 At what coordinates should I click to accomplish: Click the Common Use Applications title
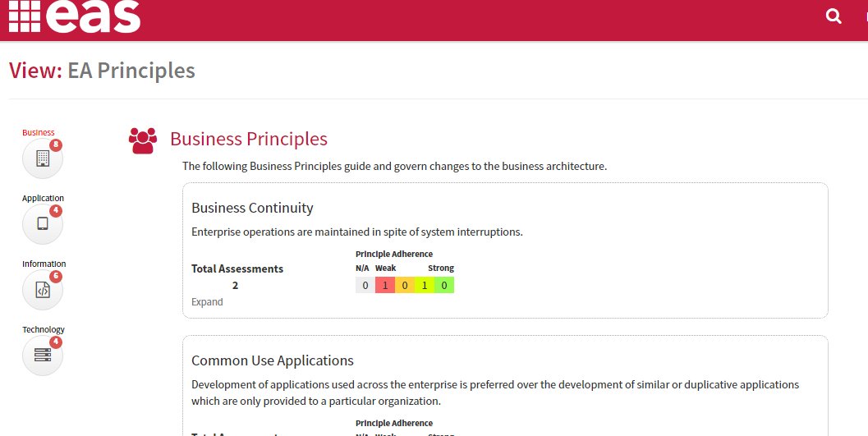[273, 360]
